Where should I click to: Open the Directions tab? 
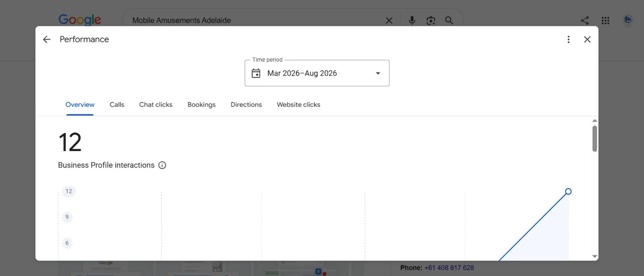[x=246, y=105]
